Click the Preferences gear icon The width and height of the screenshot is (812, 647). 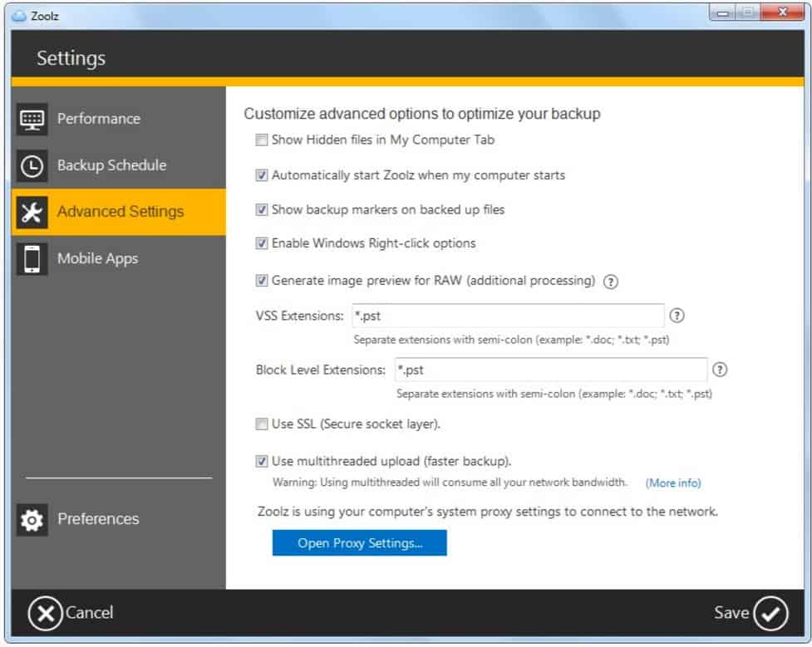coord(32,520)
